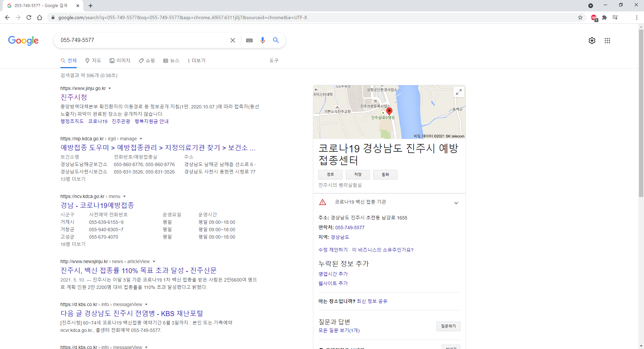Open the extensions puzzle icon
Viewport: 644px width, 349px height.
tap(604, 17)
